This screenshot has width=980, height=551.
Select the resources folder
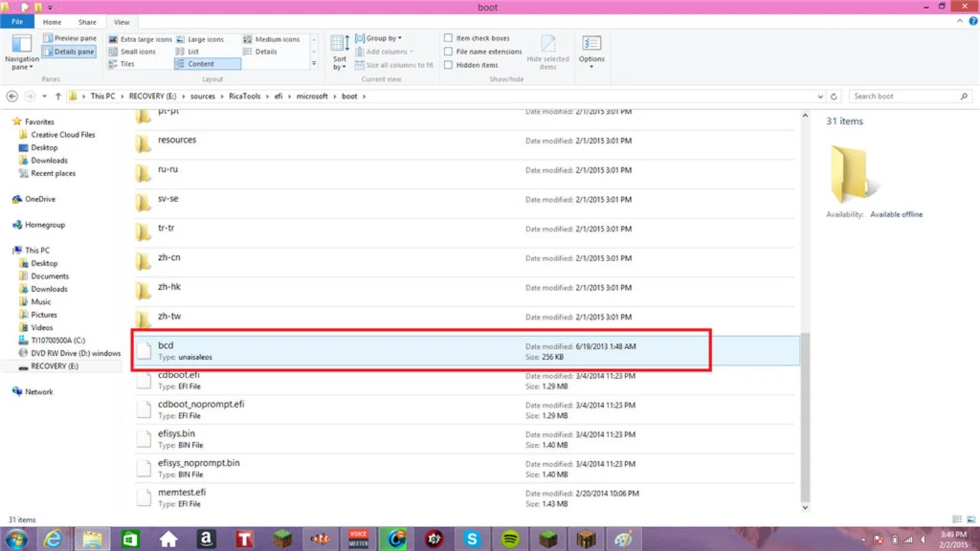(x=464, y=145)
